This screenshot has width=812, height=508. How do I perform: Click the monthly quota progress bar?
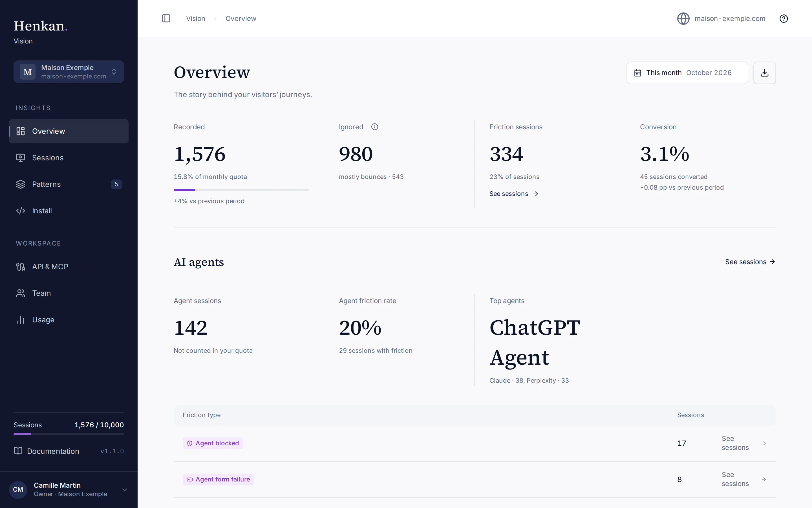point(241,190)
